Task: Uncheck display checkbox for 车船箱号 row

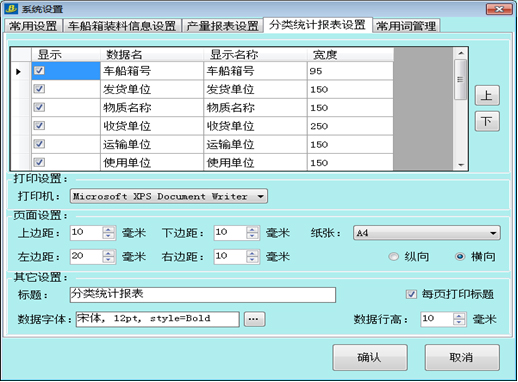Action: tap(39, 71)
